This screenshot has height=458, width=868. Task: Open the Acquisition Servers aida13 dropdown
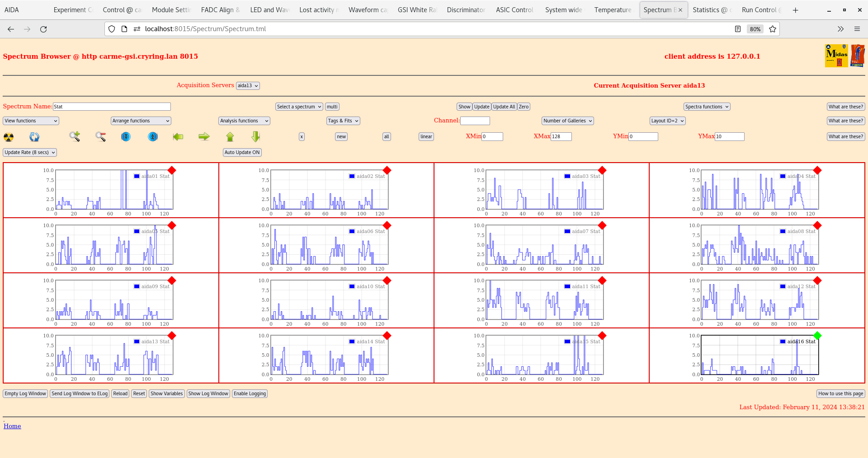pos(248,86)
